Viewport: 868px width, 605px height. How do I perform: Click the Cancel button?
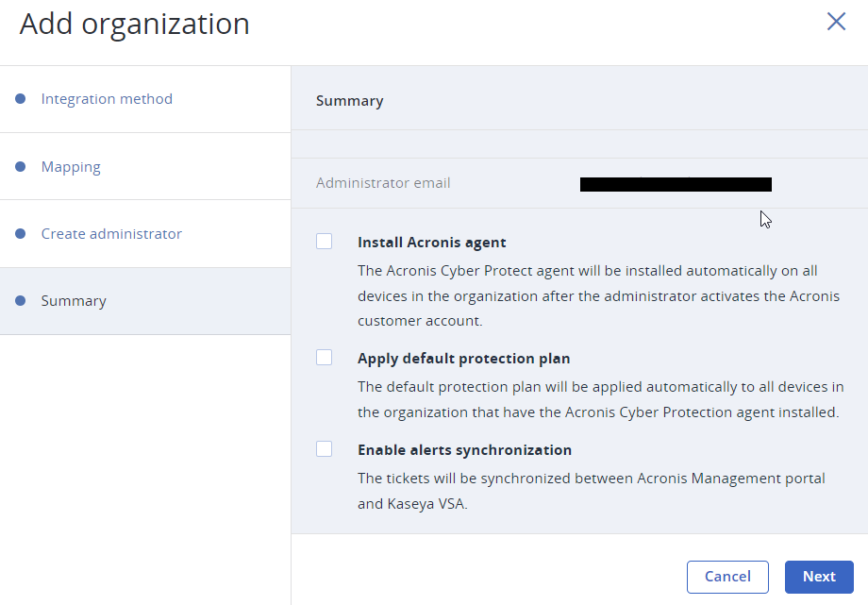coord(727,577)
